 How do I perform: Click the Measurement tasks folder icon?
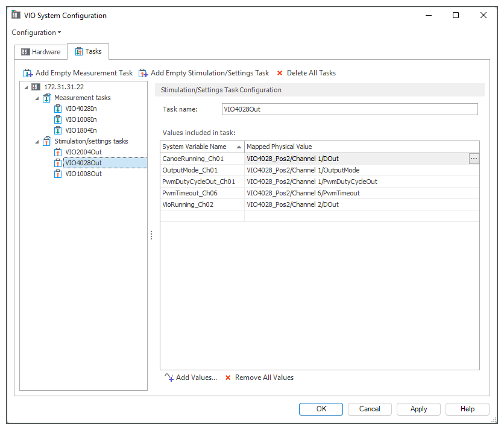pos(46,98)
